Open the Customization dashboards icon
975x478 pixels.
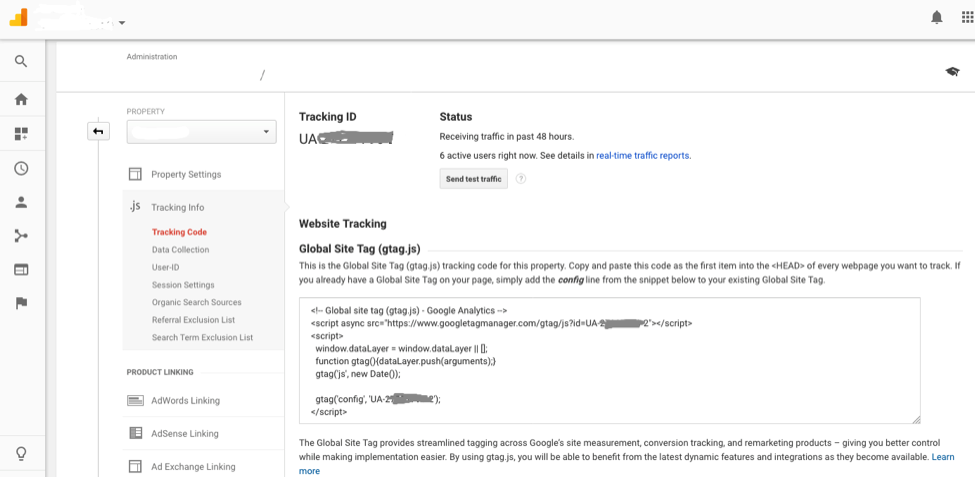coord(21,133)
